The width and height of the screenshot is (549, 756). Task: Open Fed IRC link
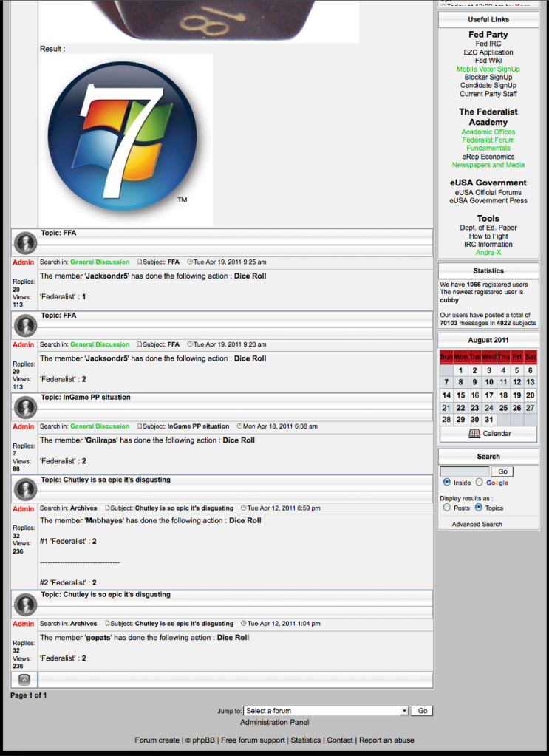click(x=488, y=44)
